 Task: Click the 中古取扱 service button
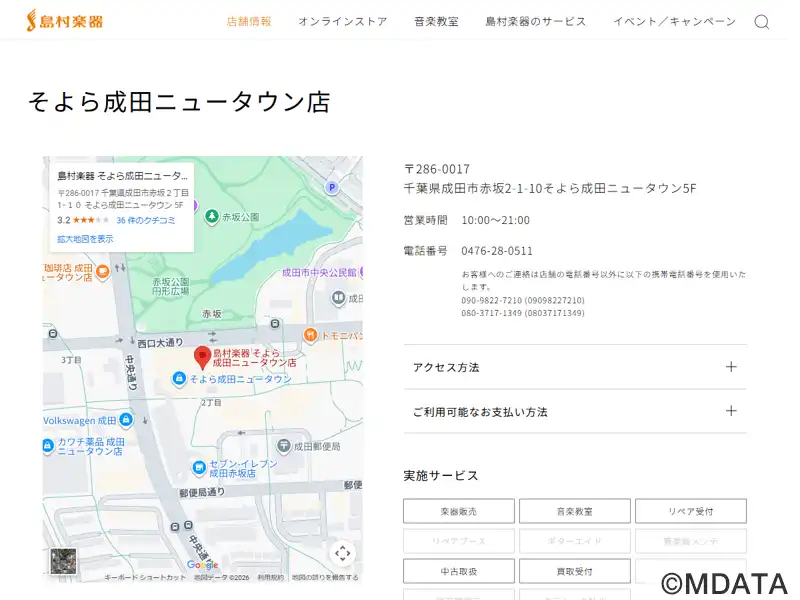click(459, 571)
